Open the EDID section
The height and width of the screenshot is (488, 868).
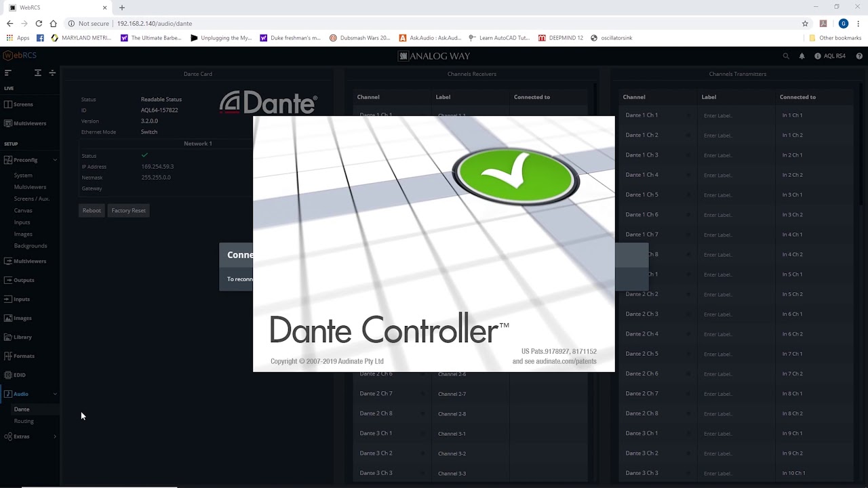[x=15, y=375]
